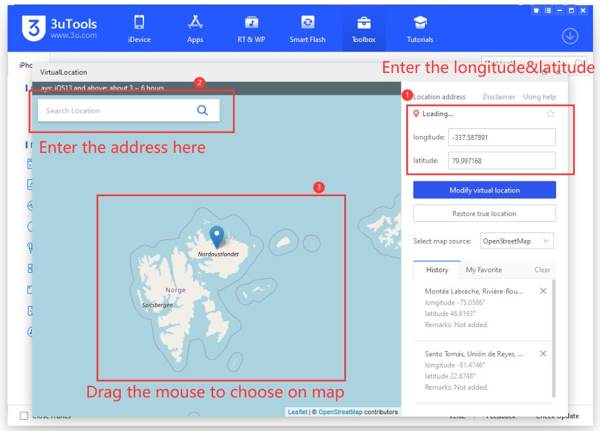Click the 3uTools logo
This screenshot has height=431, width=600.
tap(59, 28)
